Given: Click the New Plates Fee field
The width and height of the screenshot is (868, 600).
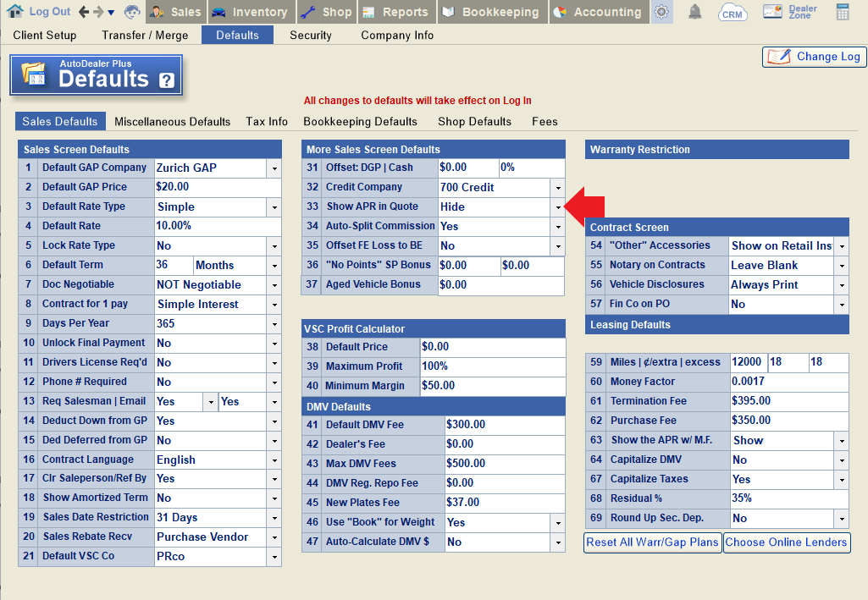Looking at the screenshot, I should pos(505,503).
